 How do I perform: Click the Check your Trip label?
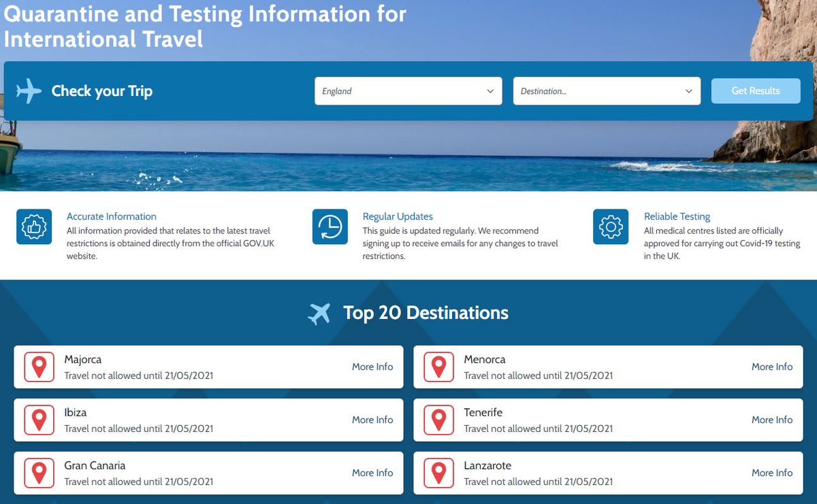pyautogui.click(x=102, y=91)
